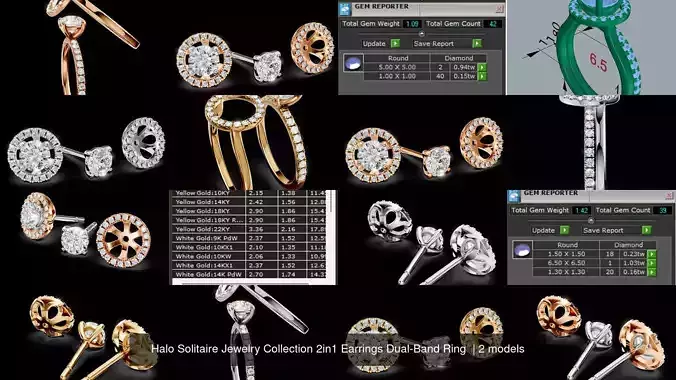The height and width of the screenshot is (380, 676).
Task: Close the Gem Reporter panel showing weight 1.09
Action: (499, 8)
